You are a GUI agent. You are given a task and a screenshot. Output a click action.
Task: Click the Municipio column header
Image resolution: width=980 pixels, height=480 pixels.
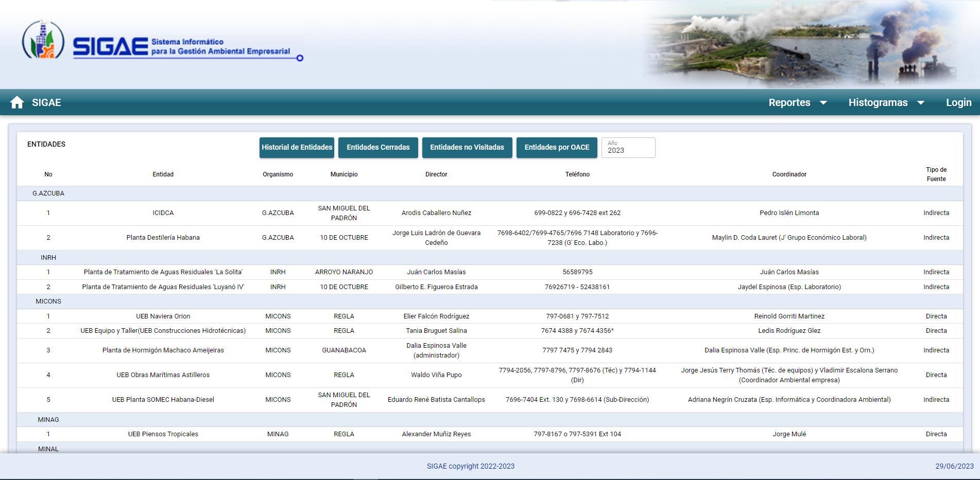[x=344, y=174]
